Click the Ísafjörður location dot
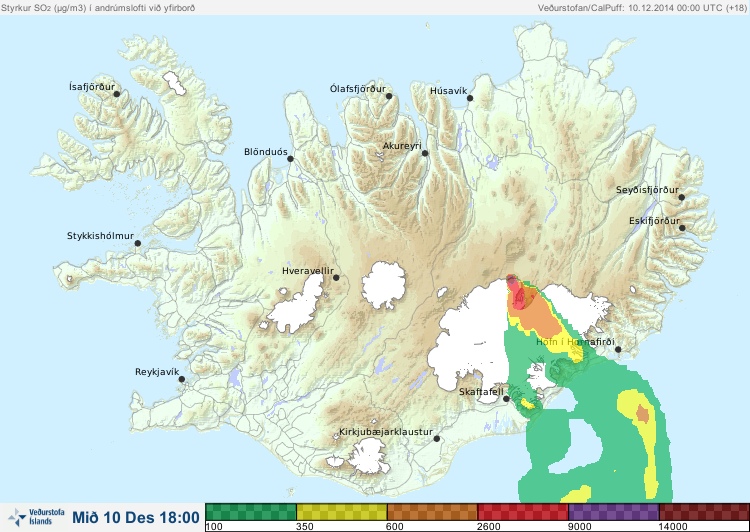750x532 pixels. coord(117,94)
